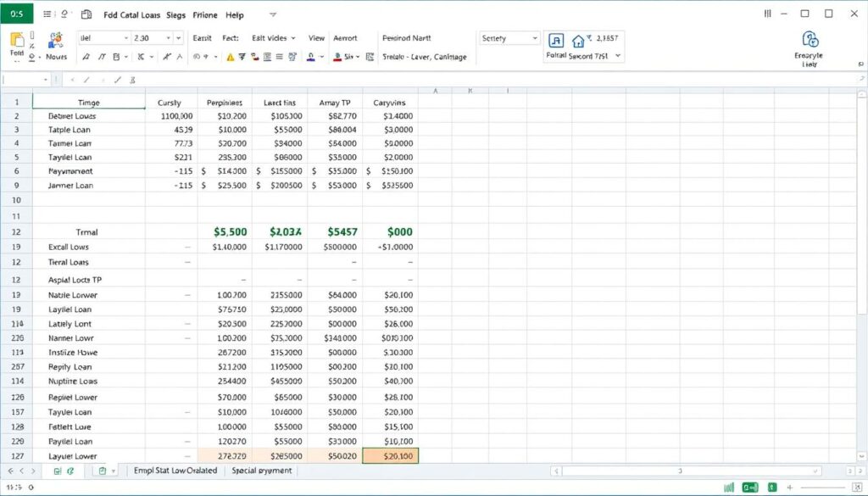Screen dimensions: 868x496
Task: Select the highlighted cell $20,100 in last row
Action: click(390, 456)
